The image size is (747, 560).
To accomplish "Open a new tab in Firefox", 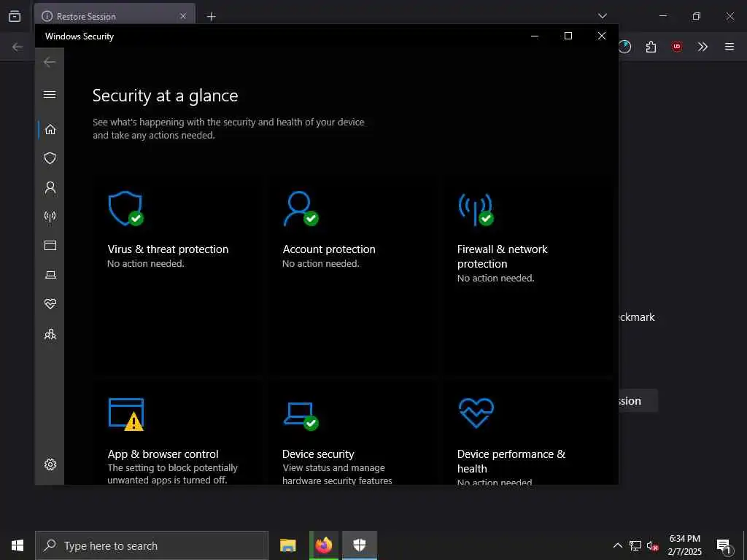I will pos(211,17).
